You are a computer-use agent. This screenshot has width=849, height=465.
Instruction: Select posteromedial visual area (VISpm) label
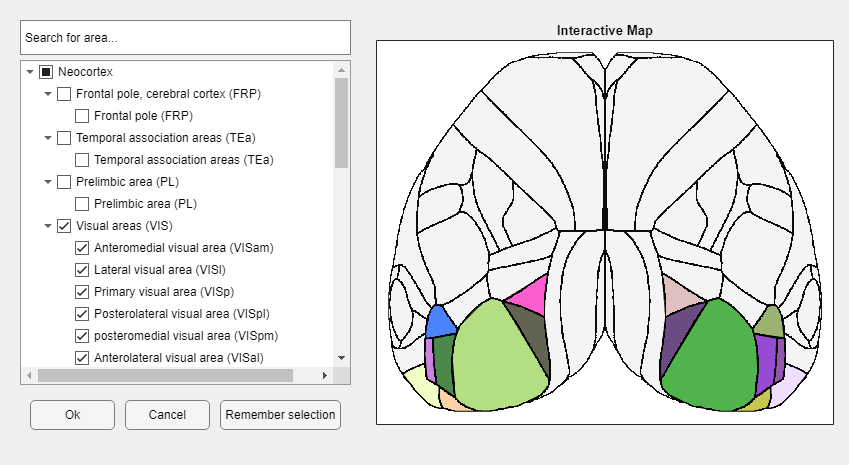point(186,336)
